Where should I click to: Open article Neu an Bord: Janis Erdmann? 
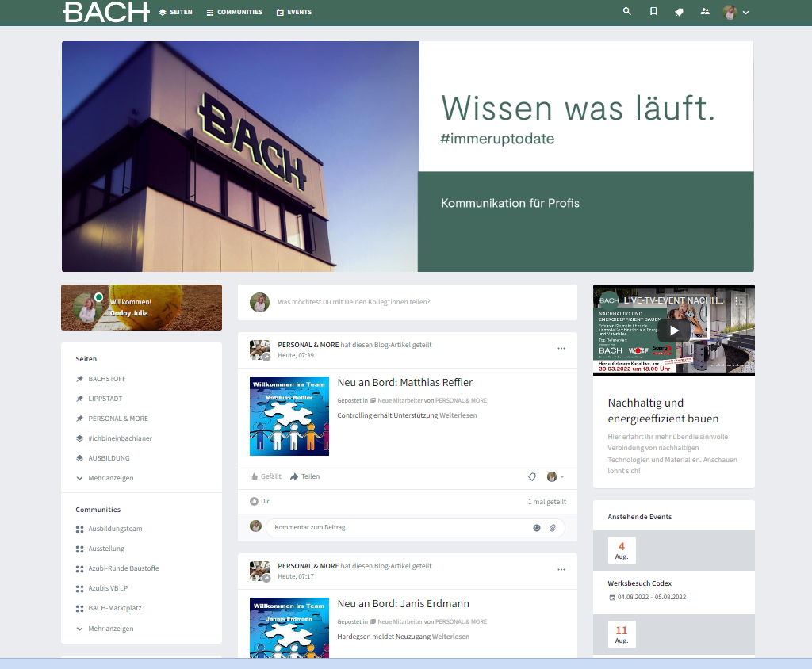pyautogui.click(x=404, y=604)
